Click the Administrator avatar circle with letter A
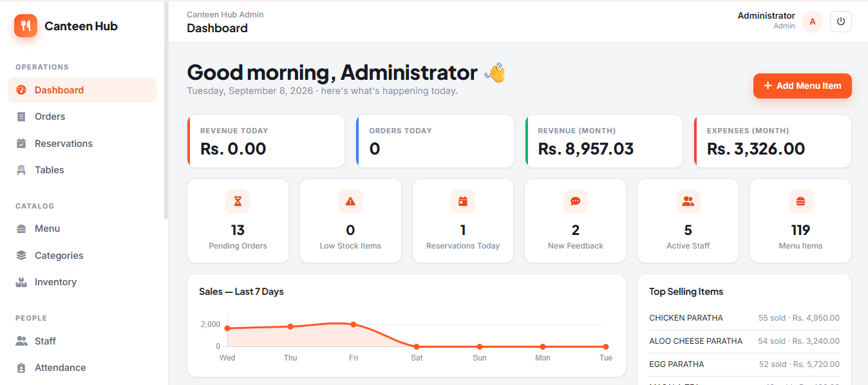The image size is (868, 385). click(813, 21)
